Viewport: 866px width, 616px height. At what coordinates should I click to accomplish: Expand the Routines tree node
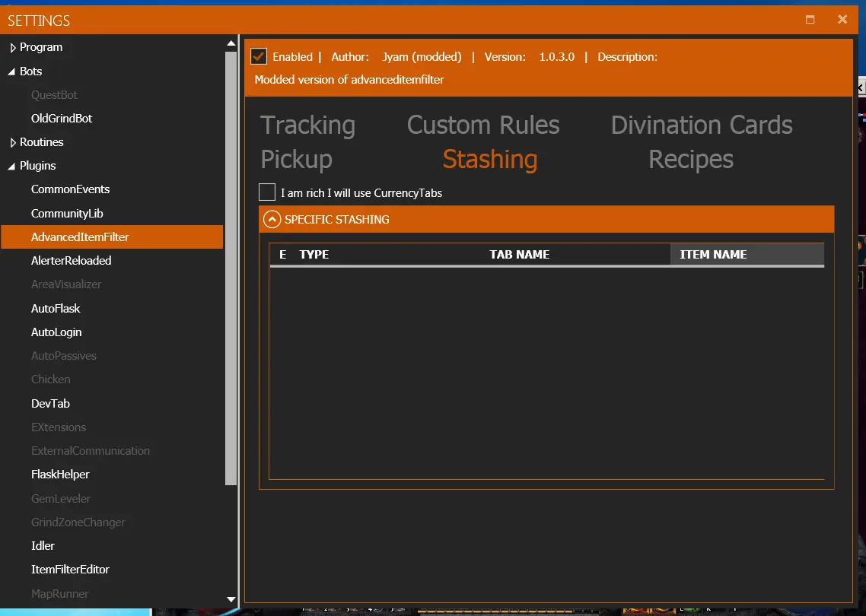[12, 143]
